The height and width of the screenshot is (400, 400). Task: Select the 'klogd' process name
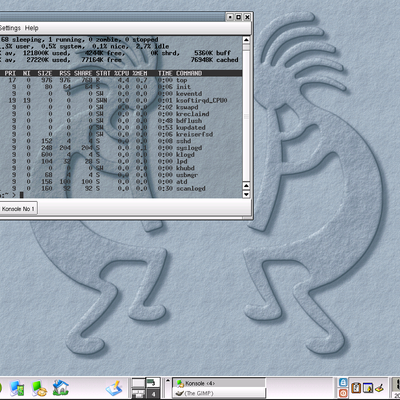185,155
